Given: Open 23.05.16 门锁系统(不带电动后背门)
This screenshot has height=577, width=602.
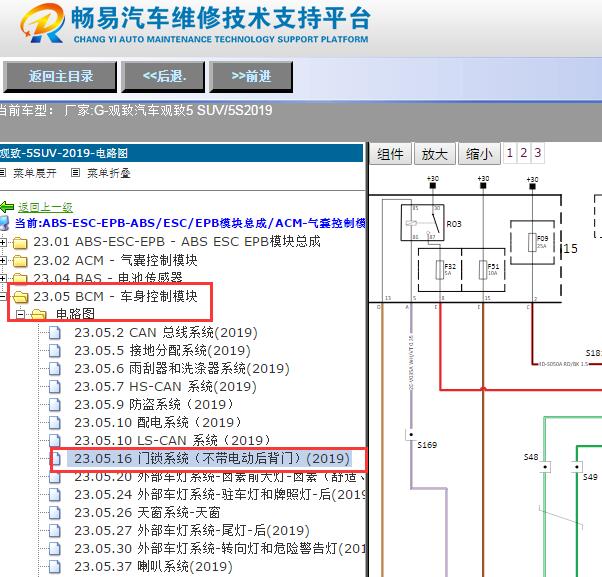Looking at the screenshot, I should click(x=212, y=458).
